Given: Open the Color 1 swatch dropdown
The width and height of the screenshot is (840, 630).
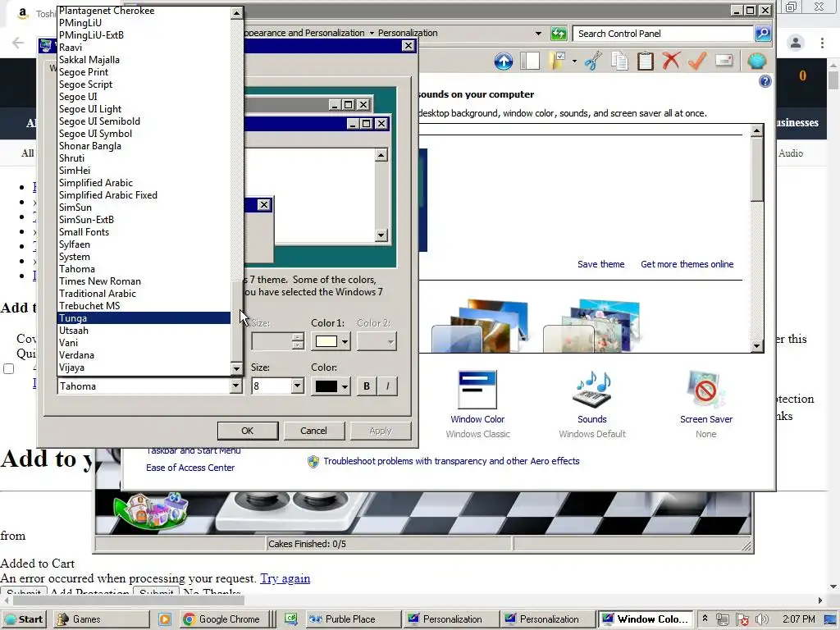Looking at the screenshot, I should pos(331,341).
